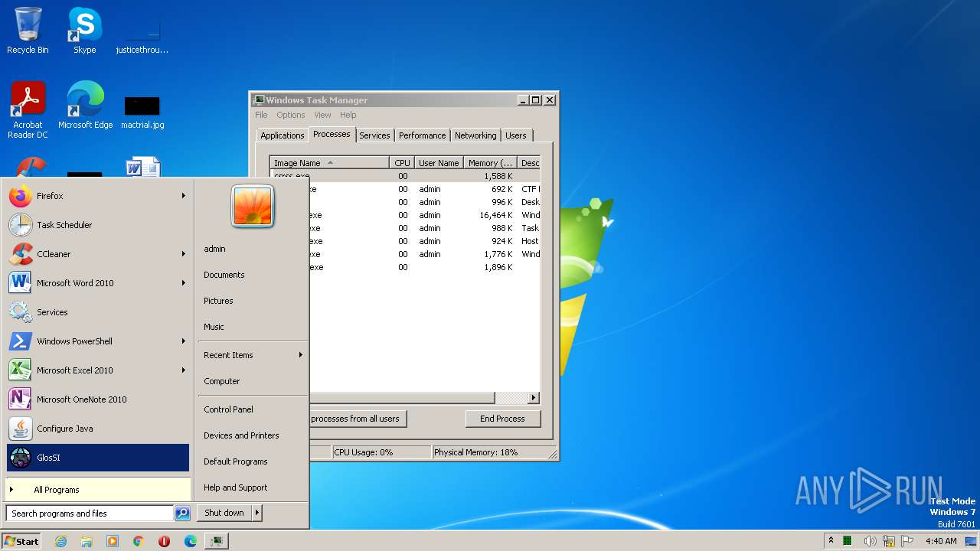The image size is (980, 551).
Task: Open the File menu in Task Manager
Action: click(261, 115)
